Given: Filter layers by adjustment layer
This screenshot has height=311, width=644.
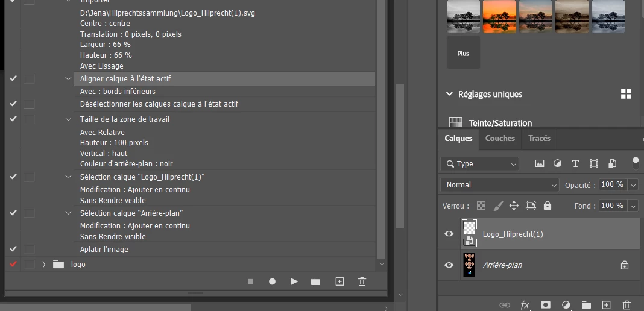Looking at the screenshot, I should pos(557,163).
